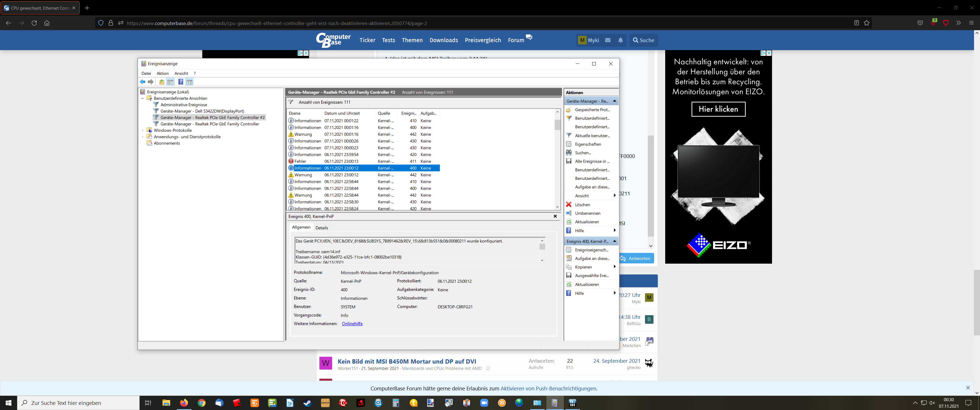Click Aktuelle benutzerdefinierte Ansicht filter action
The image size is (980, 410).
[592, 136]
